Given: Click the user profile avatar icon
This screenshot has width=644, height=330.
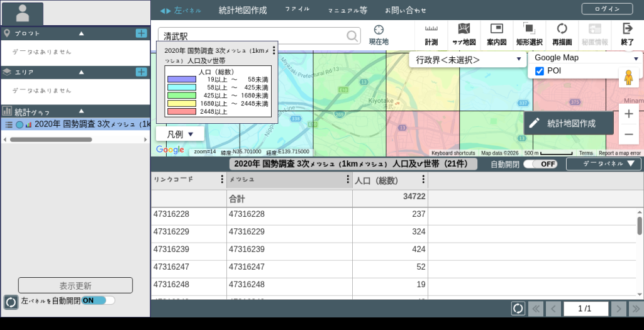Looking at the screenshot, I should (22, 14).
